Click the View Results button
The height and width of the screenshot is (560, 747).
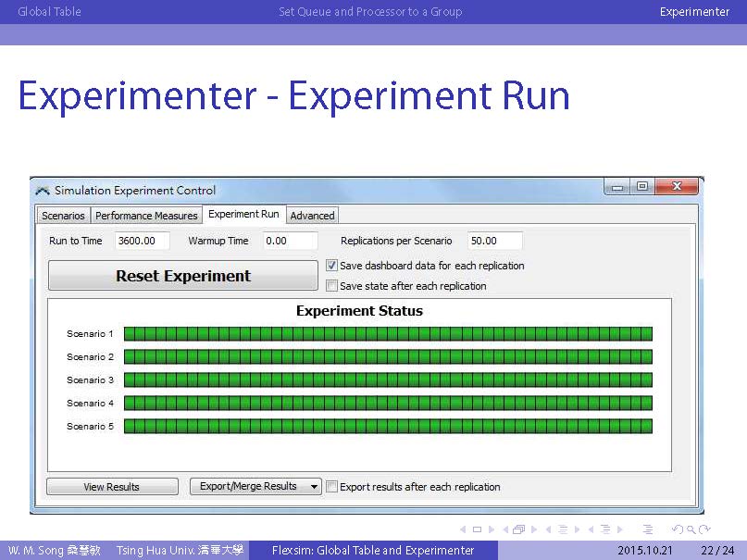click(x=112, y=487)
